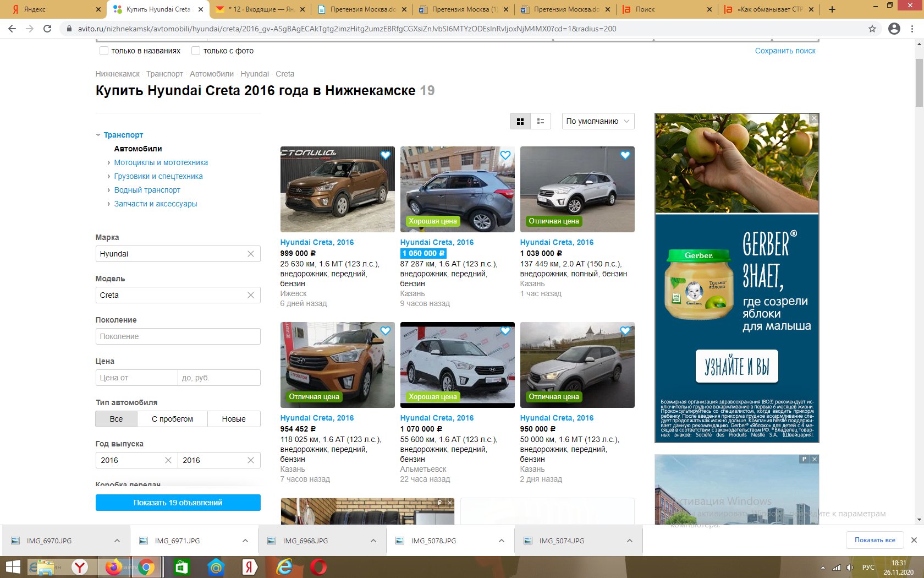Switch to the Поиск browser tab

tap(665, 9)
